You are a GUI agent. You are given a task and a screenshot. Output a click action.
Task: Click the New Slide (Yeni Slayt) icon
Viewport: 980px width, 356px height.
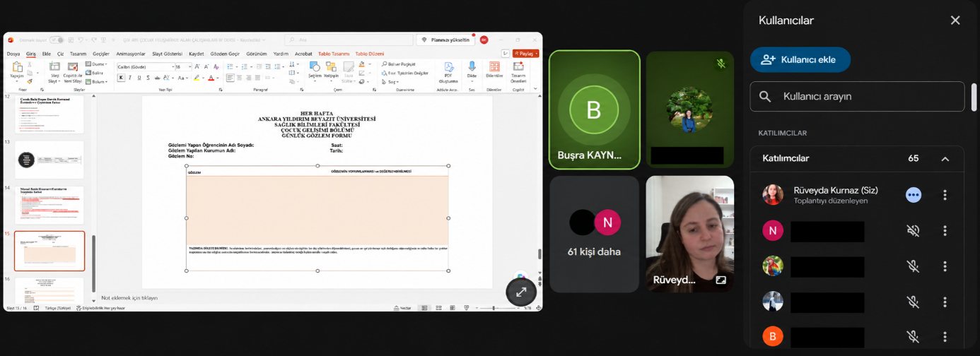[x=54, y=66]
